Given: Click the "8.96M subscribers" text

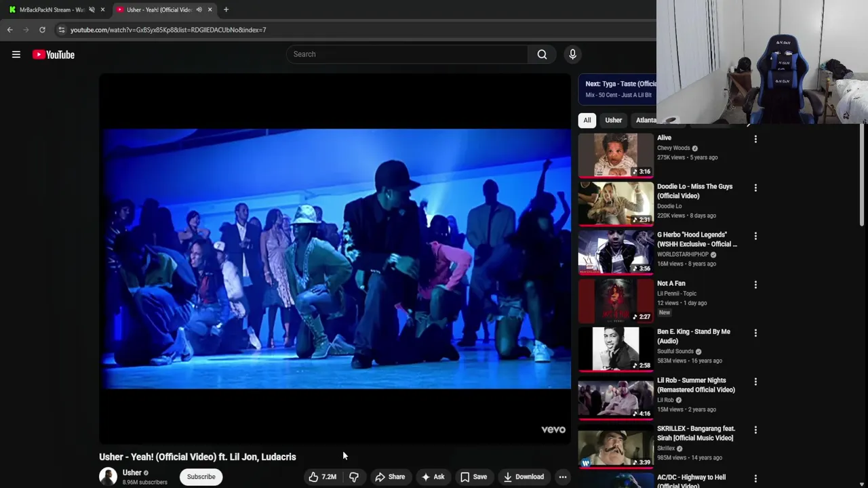Looking at the screenshot, I should [145, 483].
